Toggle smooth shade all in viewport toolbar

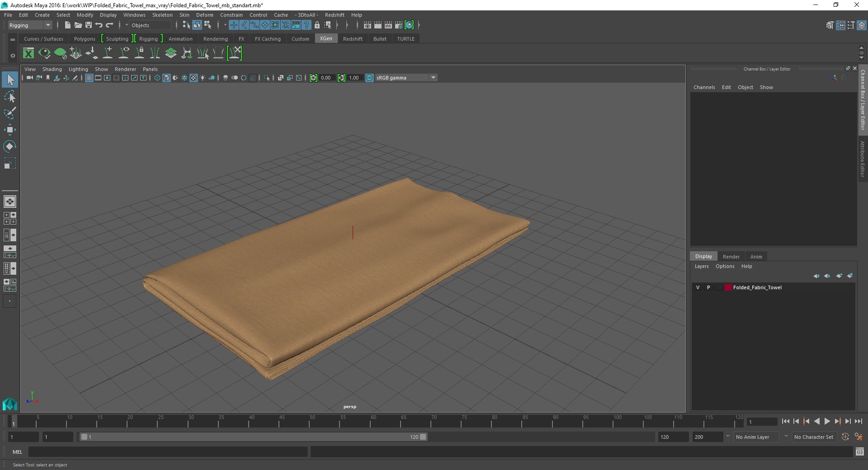(166, 78)
